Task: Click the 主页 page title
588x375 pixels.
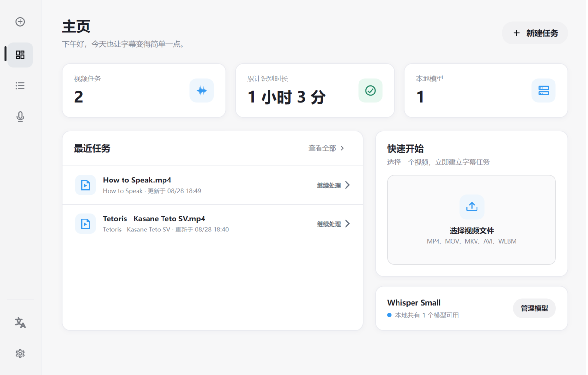Action: click(76, 27)
